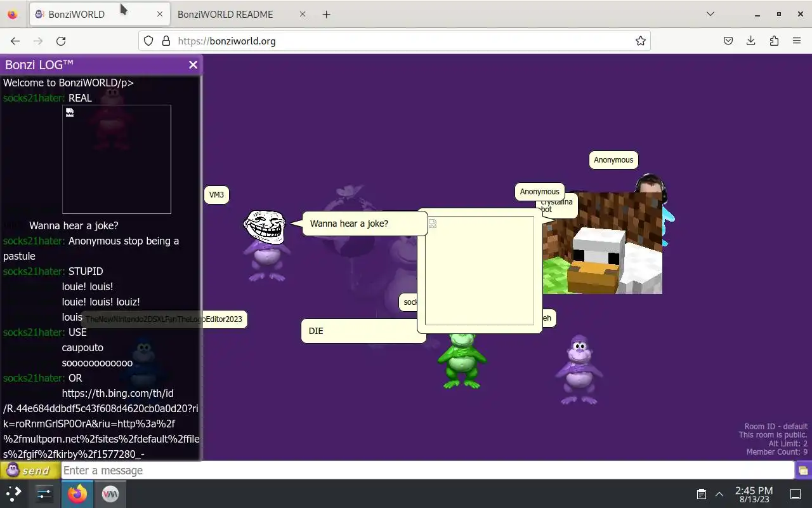This screenshot has height=508, width=812.
Task: Bookmark this page with star icon
Action: coord(641,41)
